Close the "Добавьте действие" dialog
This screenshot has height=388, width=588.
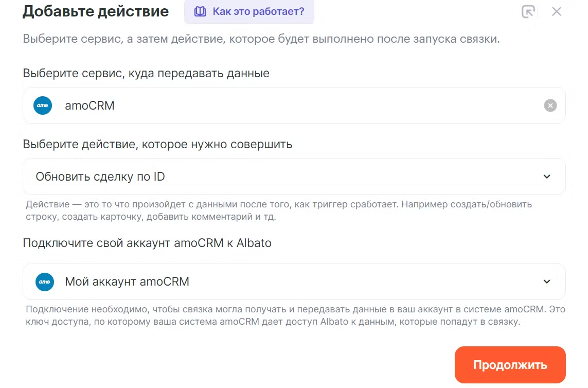(556, 11)
